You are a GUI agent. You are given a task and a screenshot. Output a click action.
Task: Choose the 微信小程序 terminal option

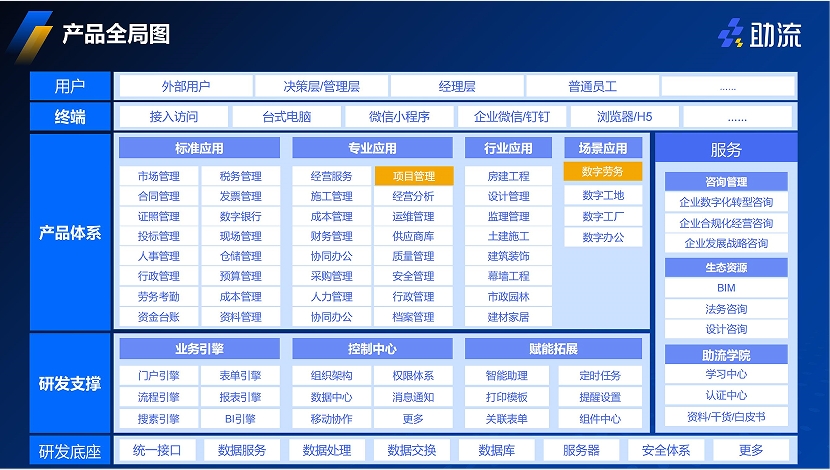(399, 117)
